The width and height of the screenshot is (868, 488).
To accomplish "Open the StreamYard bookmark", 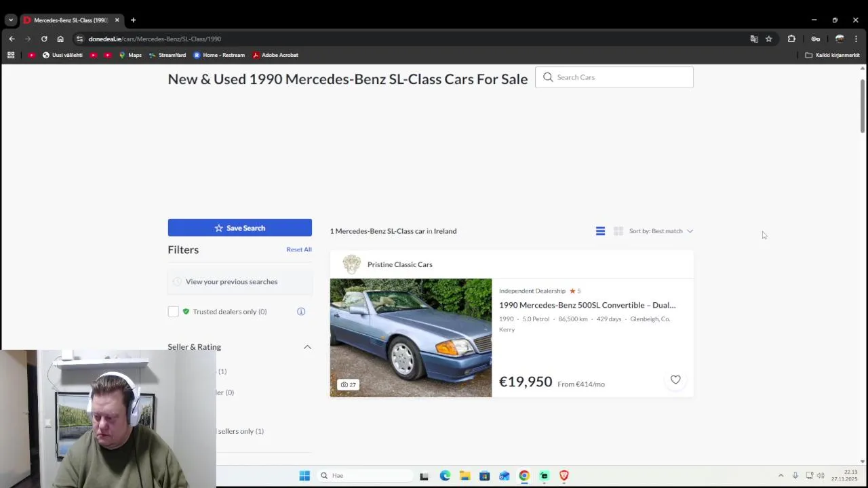I will click(x=167, y=55).
